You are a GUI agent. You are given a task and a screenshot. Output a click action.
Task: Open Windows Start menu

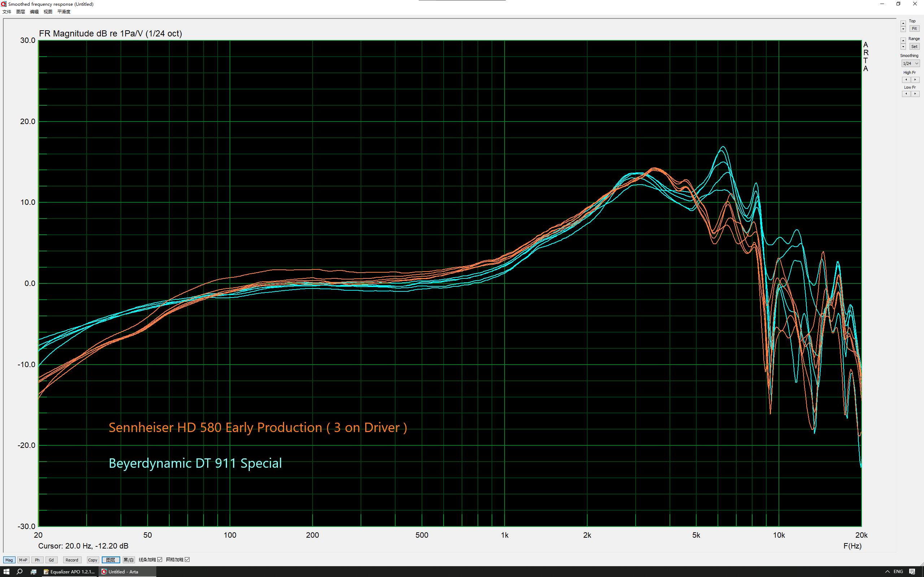(x=6, y=571)
